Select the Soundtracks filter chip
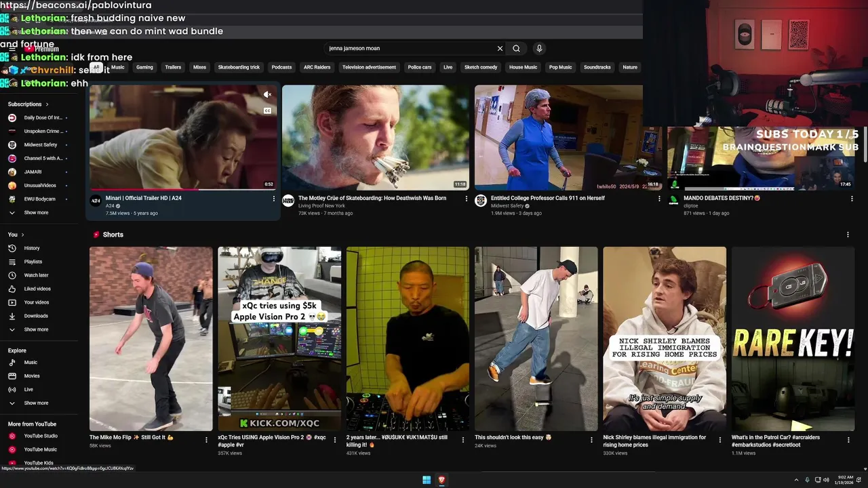This screenshot has width=868, height=488. click(x=597, y=67)
